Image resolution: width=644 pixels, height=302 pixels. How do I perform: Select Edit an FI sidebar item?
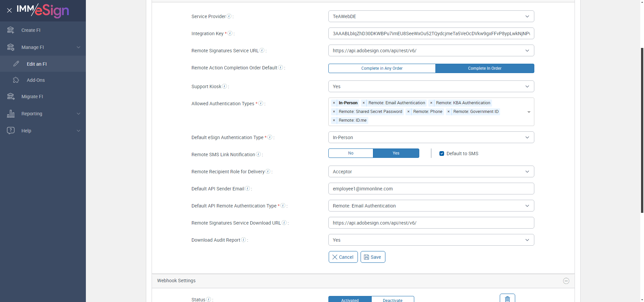(x=43, y=64)
